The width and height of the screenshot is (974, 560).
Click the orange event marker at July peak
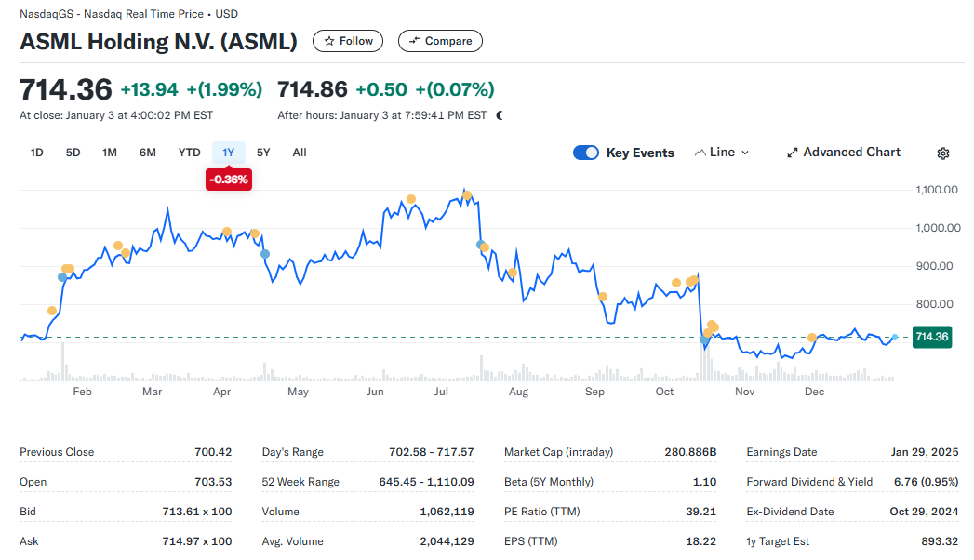pos(466,195)
